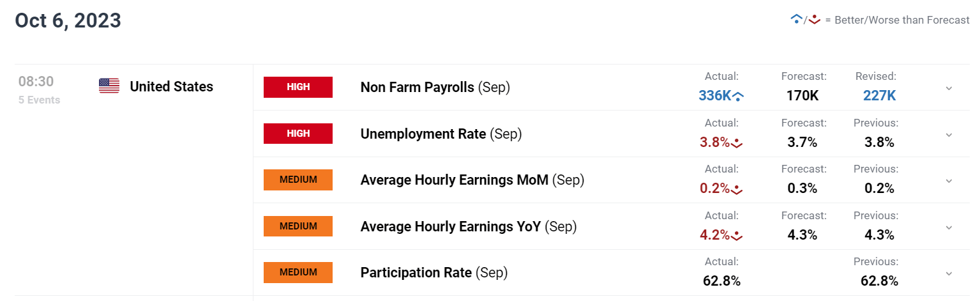Click the MEDIUM badge on Participation Rate

[298, 272]
